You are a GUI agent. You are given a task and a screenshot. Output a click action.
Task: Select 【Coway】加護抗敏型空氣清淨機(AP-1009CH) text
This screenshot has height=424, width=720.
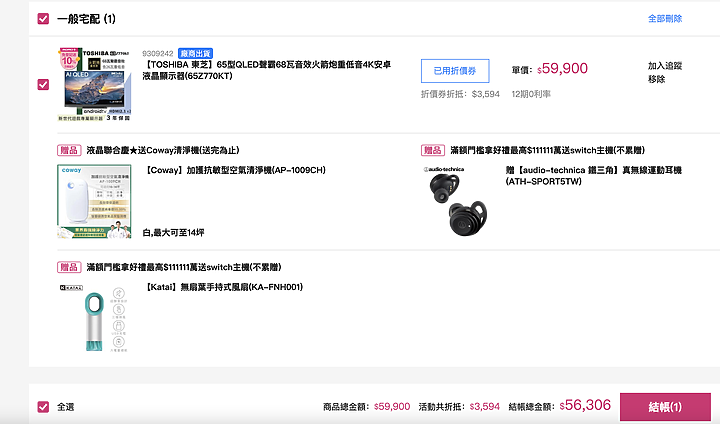tap(235, 170)
